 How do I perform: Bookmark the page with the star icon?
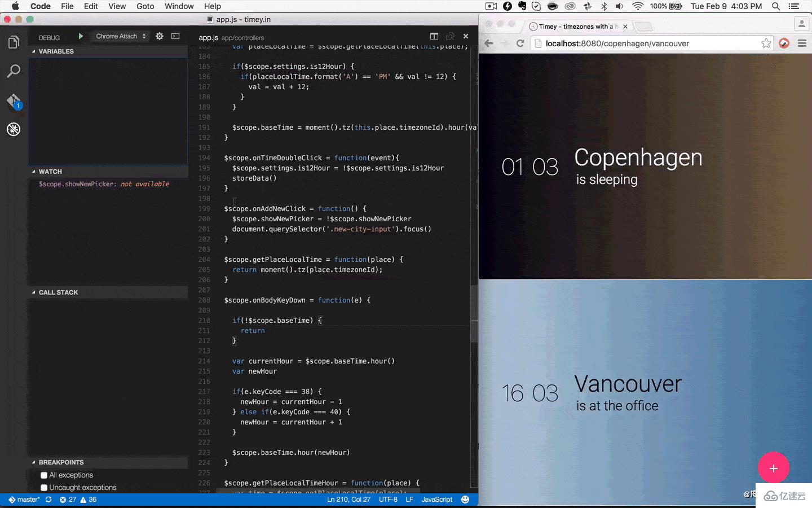(766, 43)
